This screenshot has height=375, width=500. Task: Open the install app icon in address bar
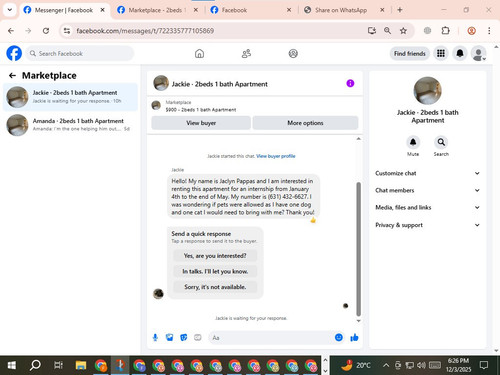pos(372,31)
